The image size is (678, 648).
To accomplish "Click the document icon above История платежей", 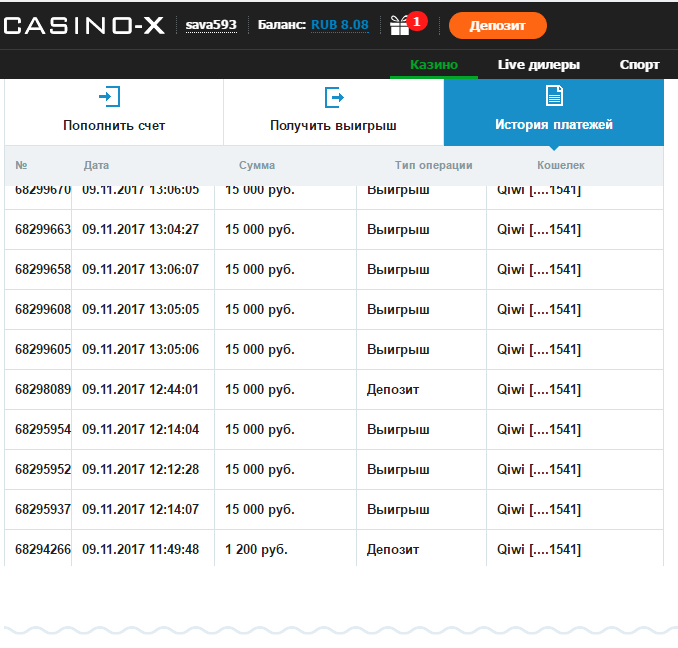I will point(553,96).
